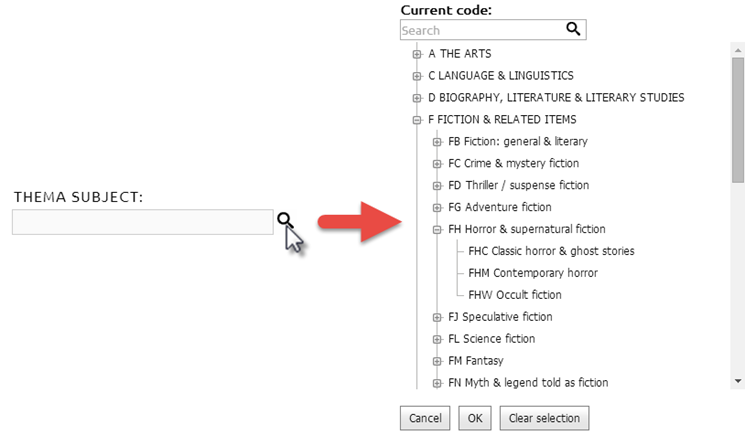Select FL Science fiction entry
The height and width of the screenshot is (435, 745).
pyautogui.click(x=491, y=339)
